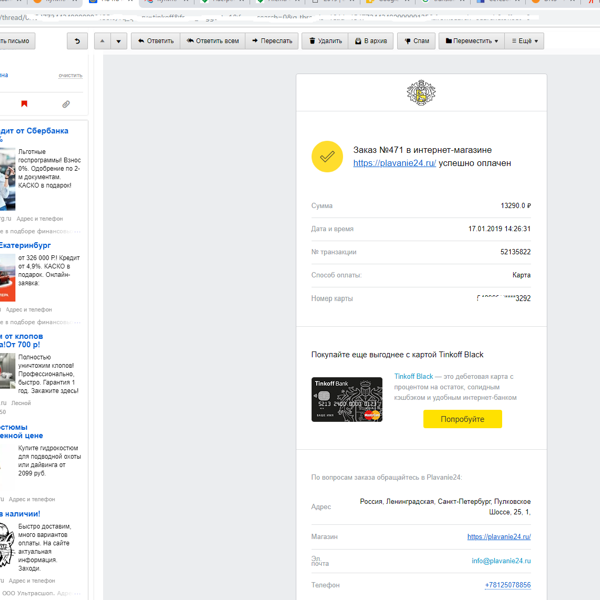Viewport: 600px width, 600px height.
Task: Archive the email via В архив
Action: pyautogui.click(x=371, y=41)
